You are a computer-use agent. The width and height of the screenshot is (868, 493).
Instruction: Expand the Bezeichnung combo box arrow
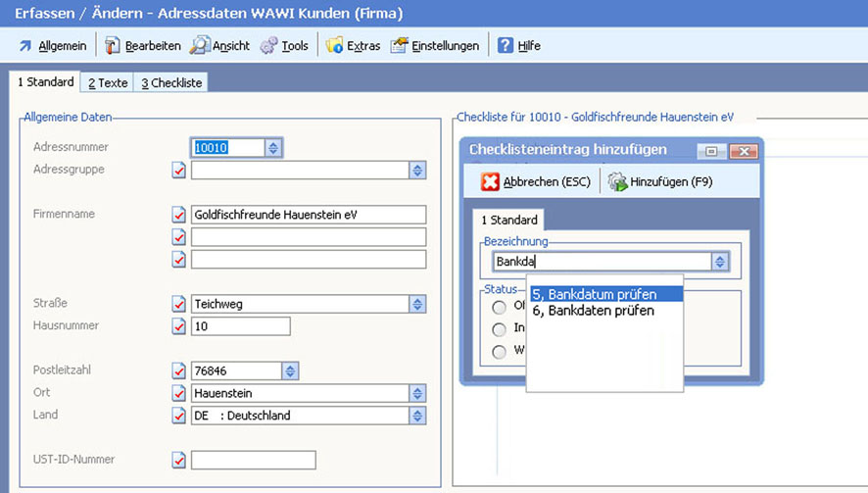pos(721,262)
